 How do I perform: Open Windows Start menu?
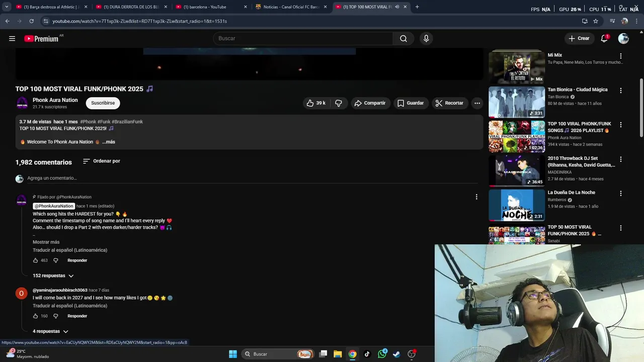tap(233, 354)
